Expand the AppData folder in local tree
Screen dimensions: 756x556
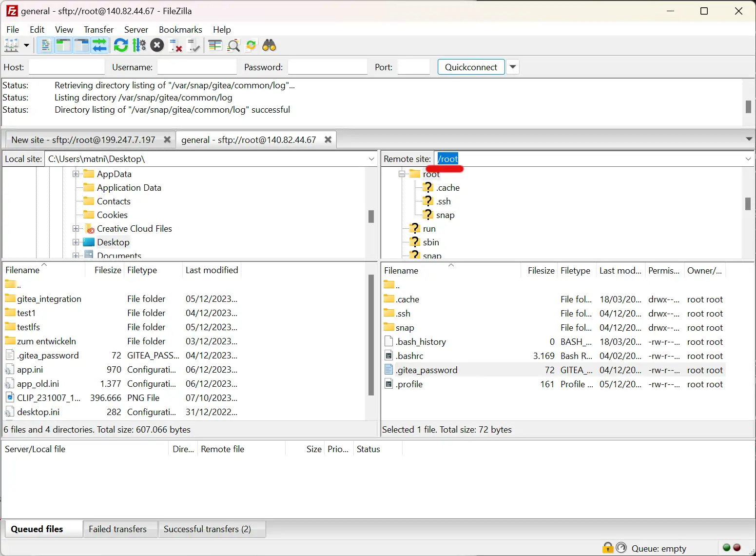coord(75,174)
